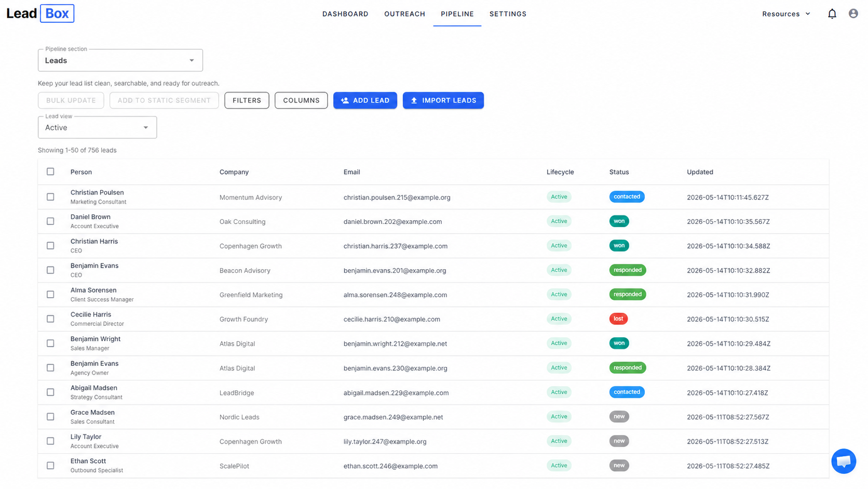Image resolution: width=868 pixels, height=489 pixels.
Task: Click the Company column header
Action: [x=234, y=172]
